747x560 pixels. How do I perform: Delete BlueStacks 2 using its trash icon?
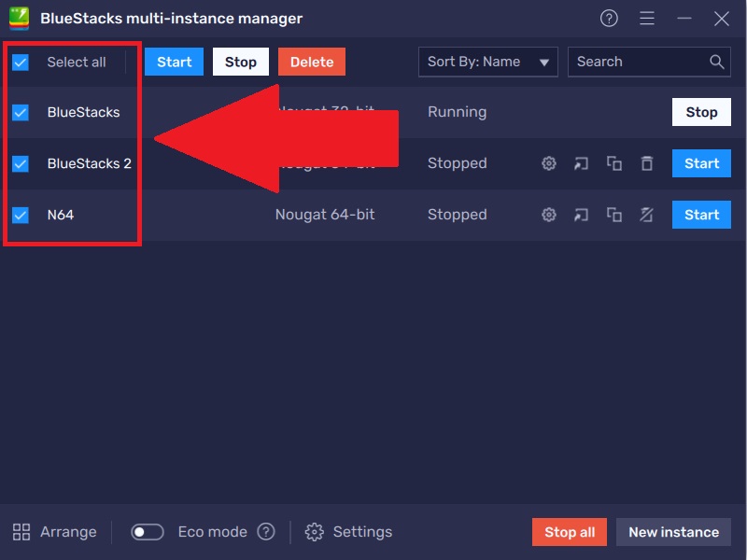click(646, 163)
